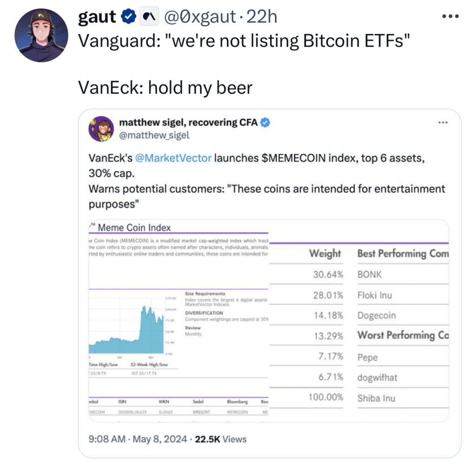Open the @0xgaut handle
Image resolution: width=476 pixels, height=468 pixels.
pos(198,17)
